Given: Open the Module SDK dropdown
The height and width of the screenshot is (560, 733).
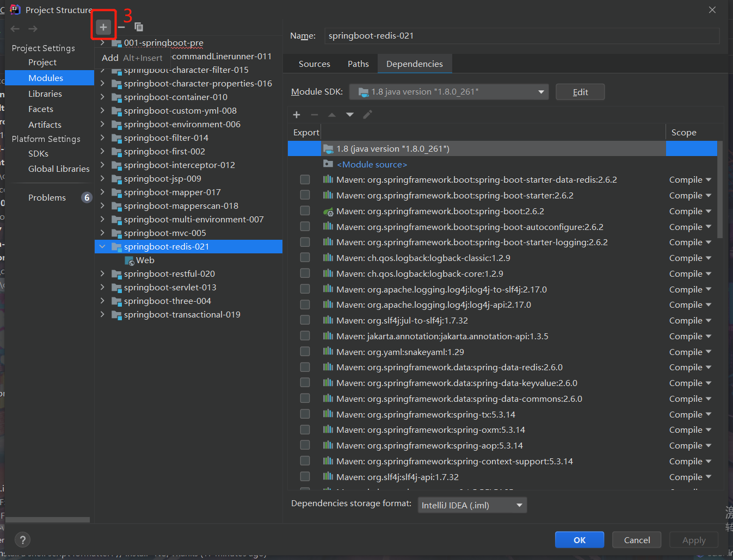Looking at the screenshot, I should coord(541,91).
